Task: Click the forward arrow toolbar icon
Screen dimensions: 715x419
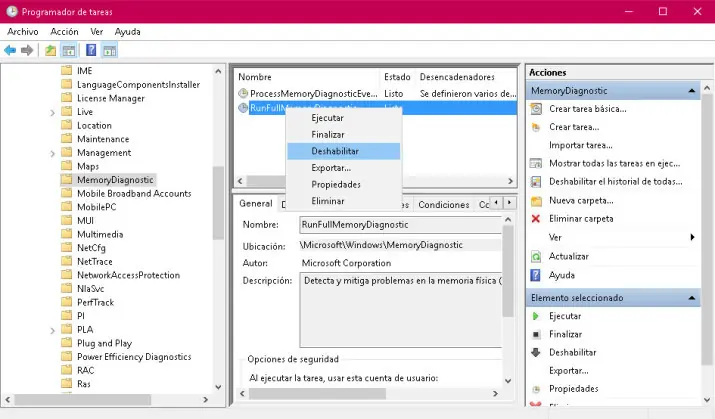Action: pos(27,50)
